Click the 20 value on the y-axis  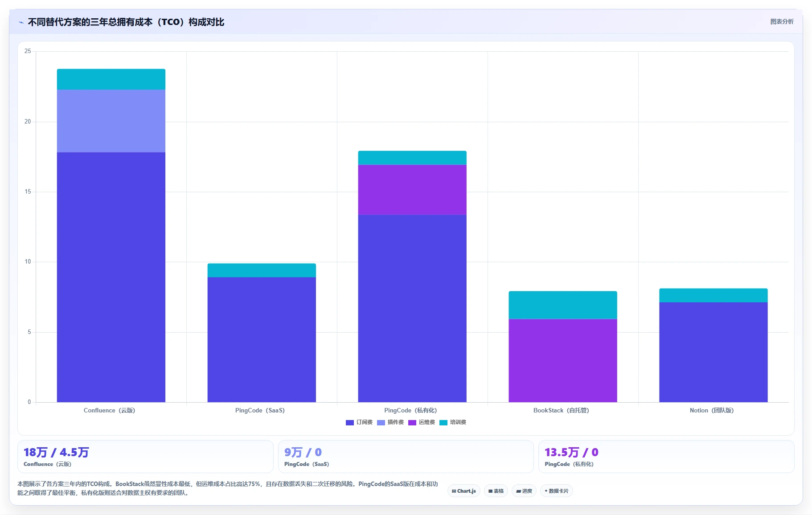coord(28,122)
